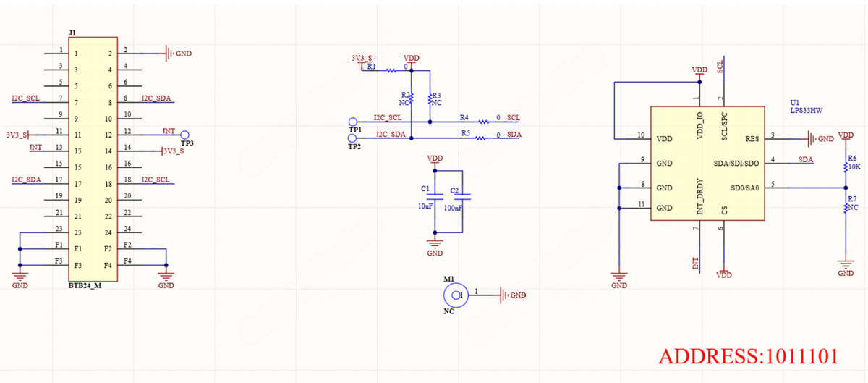The width and height of the screenshot is (868, 383).
Task: Select the U1 LPS33HW chip body
Action: (x=706, y=164)
